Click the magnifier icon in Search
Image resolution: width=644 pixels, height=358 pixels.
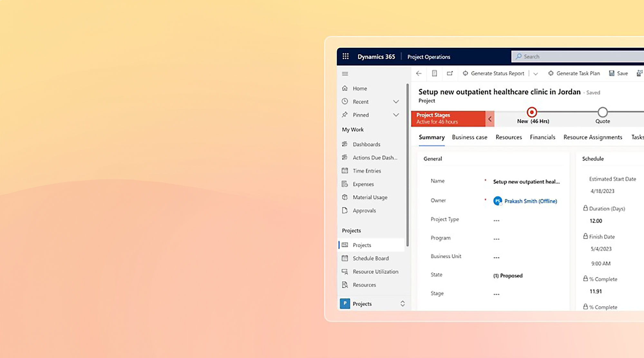pos(518,56)
